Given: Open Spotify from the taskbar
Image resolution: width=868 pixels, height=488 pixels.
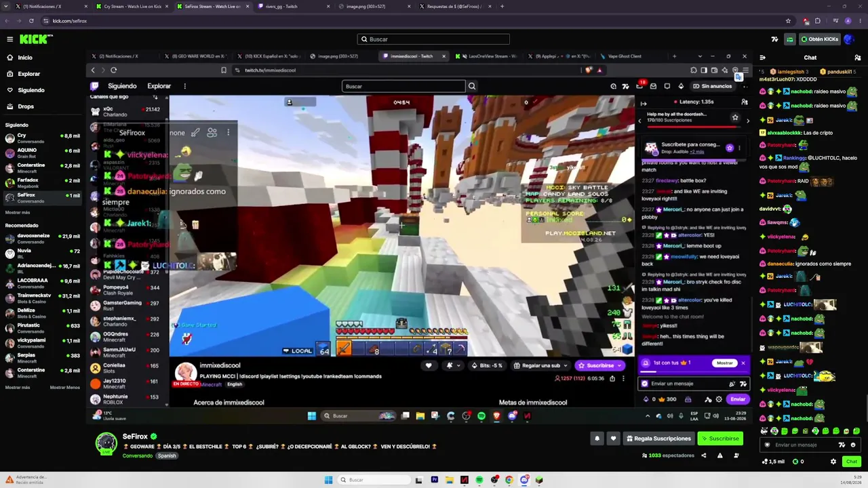Looking at the screenshot, I should tap(479, 480).
